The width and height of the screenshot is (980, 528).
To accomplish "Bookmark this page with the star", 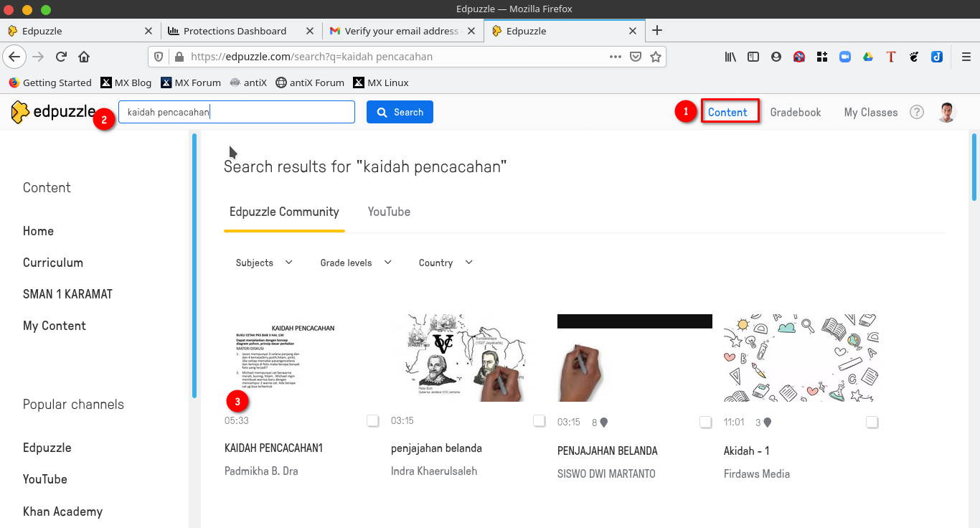I will [x=656, y=57].
